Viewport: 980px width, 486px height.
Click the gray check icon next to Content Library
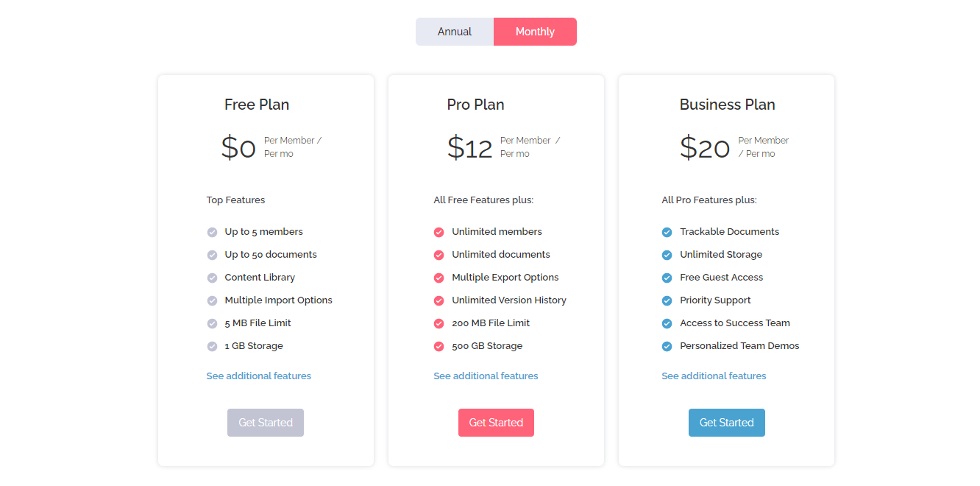point(212,278)
